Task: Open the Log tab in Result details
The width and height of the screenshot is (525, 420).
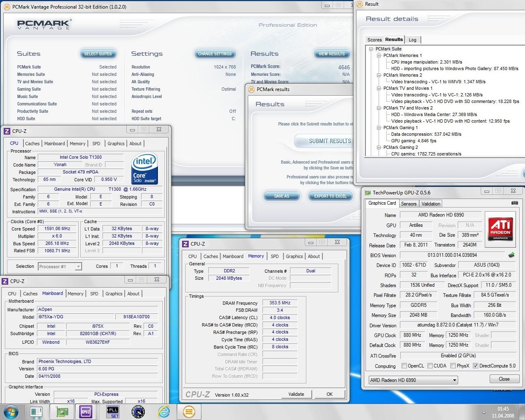Action: tap(413, 40)
